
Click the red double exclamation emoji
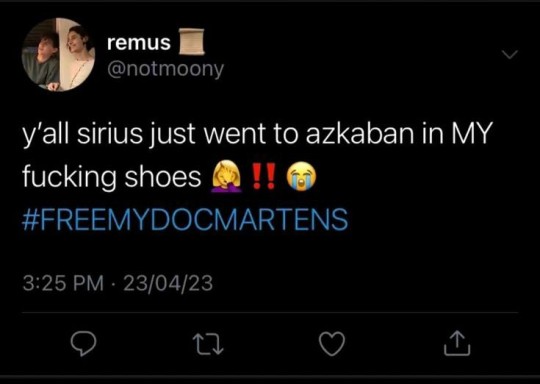[x=264, y=176]
